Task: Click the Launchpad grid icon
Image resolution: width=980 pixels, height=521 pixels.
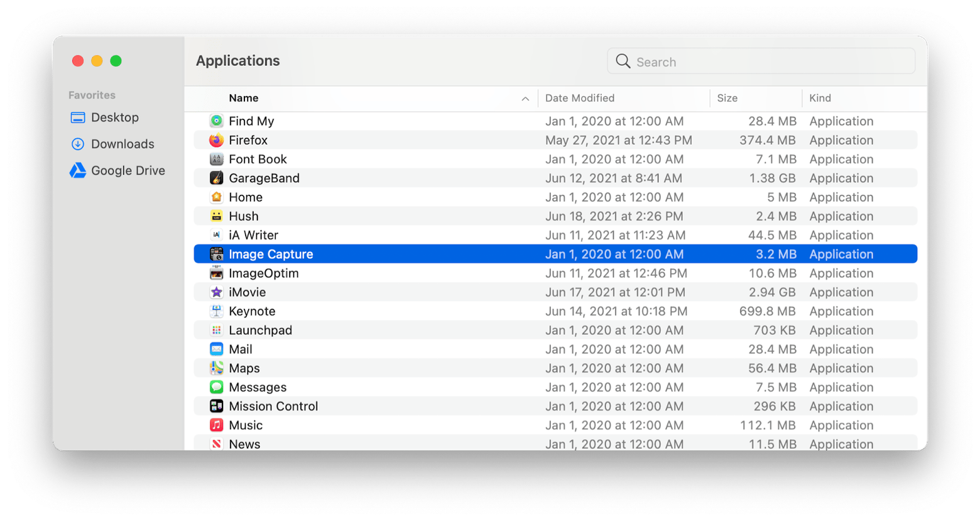Action: click(216, 330)
